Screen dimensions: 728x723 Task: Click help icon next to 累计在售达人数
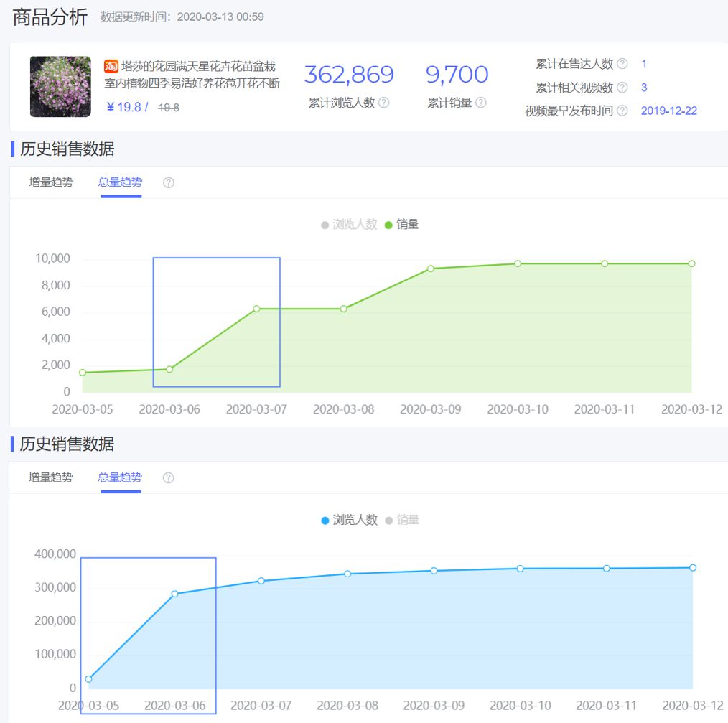click(622, 64)
